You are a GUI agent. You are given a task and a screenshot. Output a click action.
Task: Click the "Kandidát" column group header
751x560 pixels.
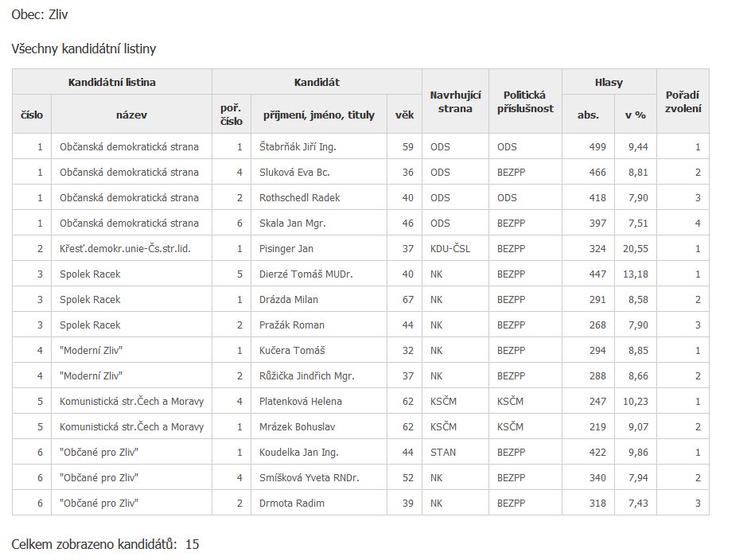317,82
